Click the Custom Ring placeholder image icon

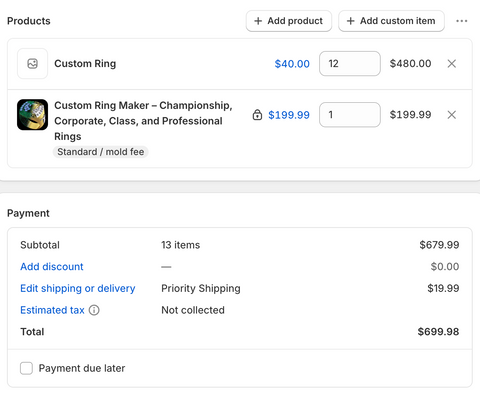[x=32, y=64]
